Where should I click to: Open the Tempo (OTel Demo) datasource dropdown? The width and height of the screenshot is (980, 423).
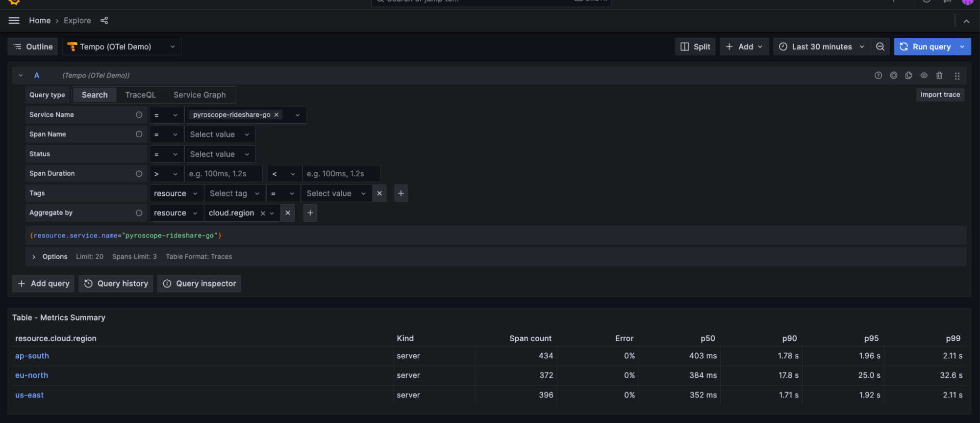click(122, 47)
